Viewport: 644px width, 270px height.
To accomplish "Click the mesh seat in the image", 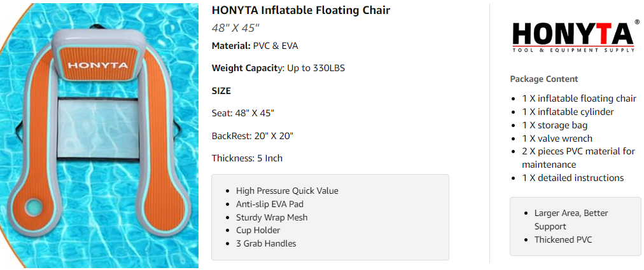I will (99, 128).
